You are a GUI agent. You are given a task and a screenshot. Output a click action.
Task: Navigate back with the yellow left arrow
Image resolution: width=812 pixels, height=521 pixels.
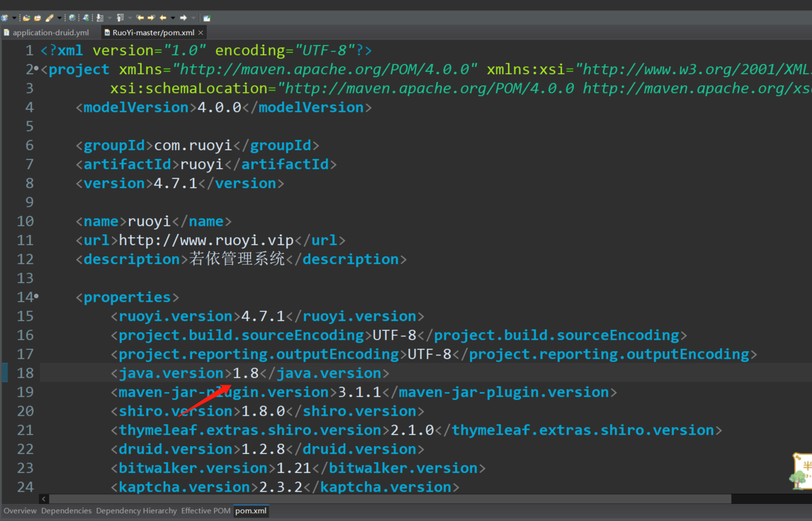pos(163,18)
